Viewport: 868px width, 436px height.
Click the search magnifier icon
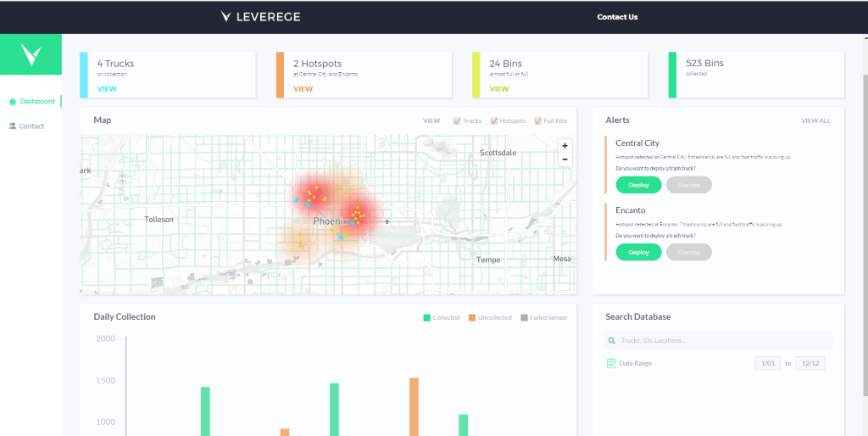612,341
